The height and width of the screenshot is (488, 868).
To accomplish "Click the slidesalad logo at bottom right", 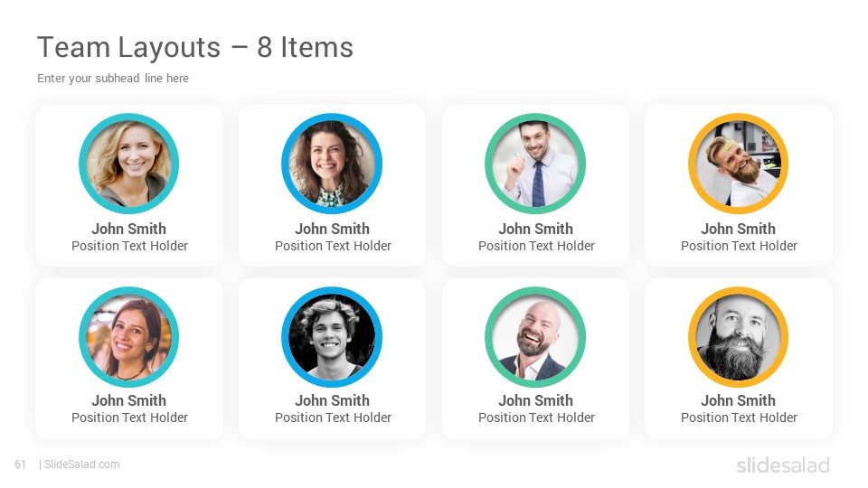I will point(783,465).
